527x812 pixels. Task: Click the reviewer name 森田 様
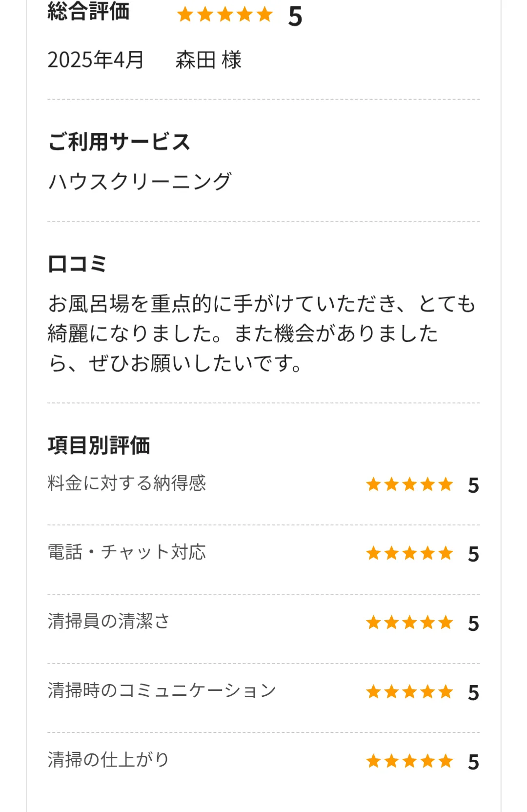click(209, 60)
